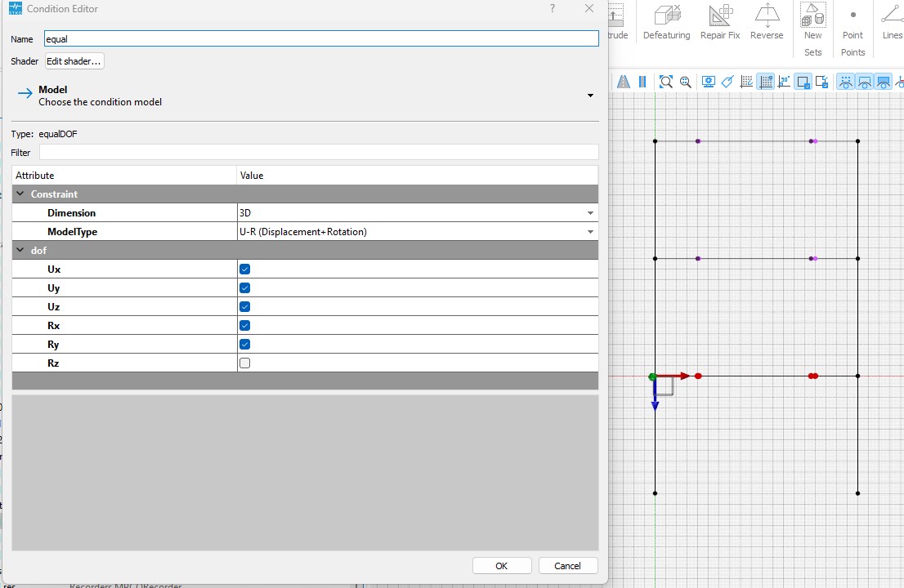Click the Cancel button
904x588 pixels.
pos(568,565)
